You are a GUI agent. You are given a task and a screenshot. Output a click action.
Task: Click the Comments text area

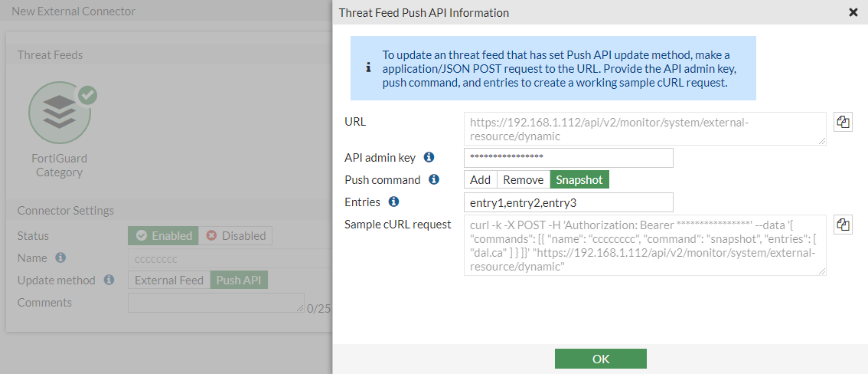tap(215, 303)
